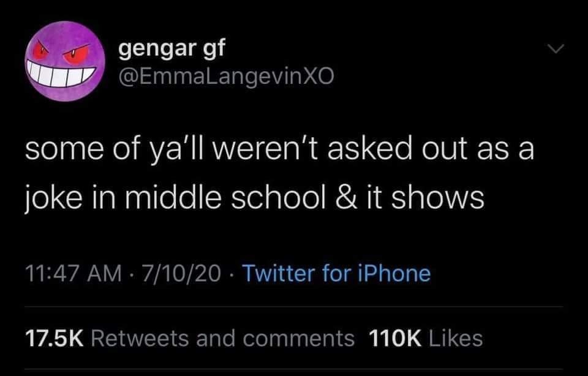Select the first line of tweet text

[x=279, y=151]
